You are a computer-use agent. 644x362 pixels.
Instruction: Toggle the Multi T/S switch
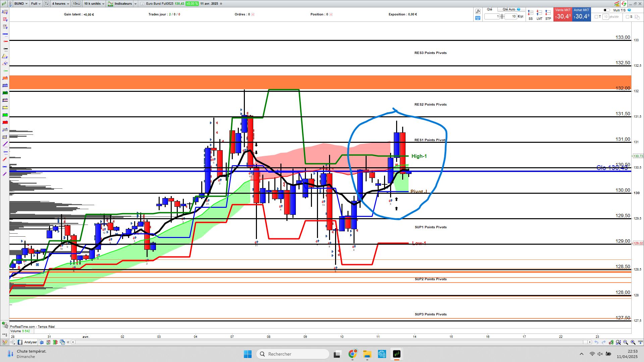click(x=606, y=10)
